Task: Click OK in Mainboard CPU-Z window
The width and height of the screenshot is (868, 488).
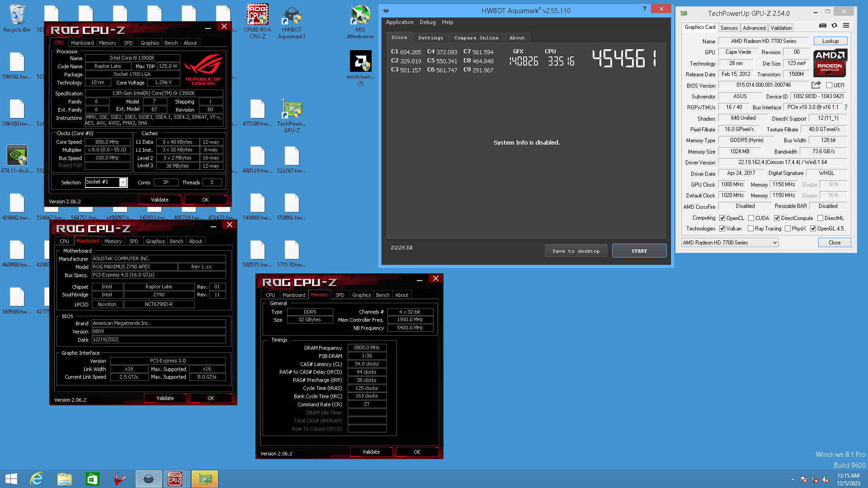Action: pyautogui.click(x=211, y=398)
